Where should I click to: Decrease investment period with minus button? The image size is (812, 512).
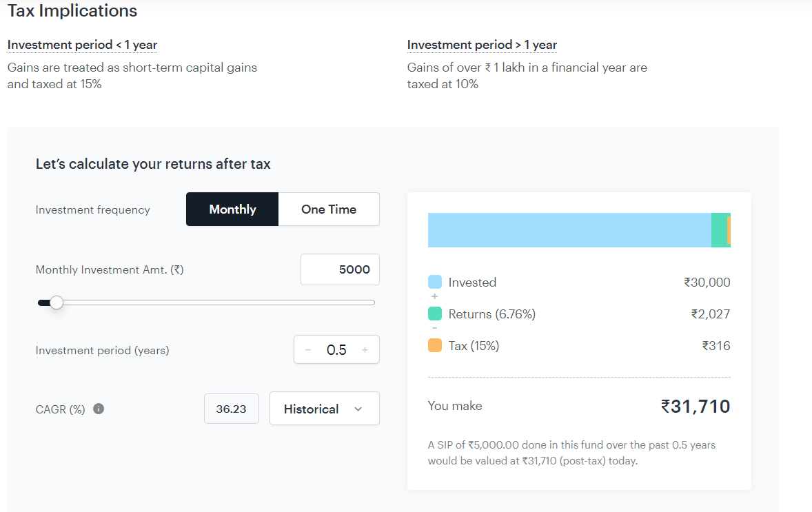click(x=308, y=350)
